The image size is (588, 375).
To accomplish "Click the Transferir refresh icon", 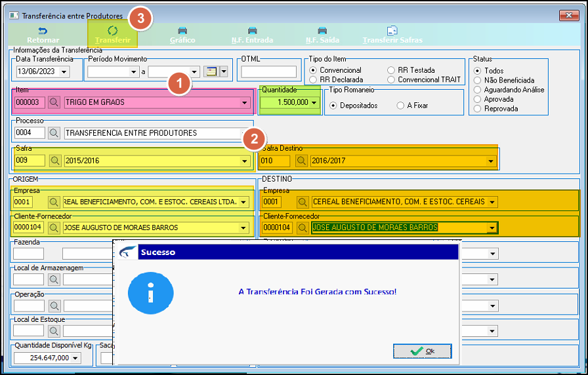I will coord(112,30).
